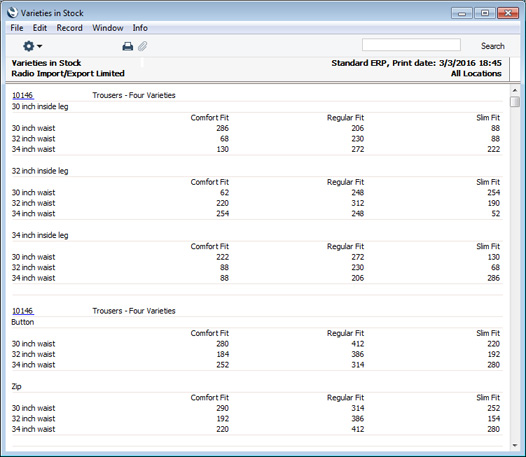Click the scrollbar up arrow

515,91
